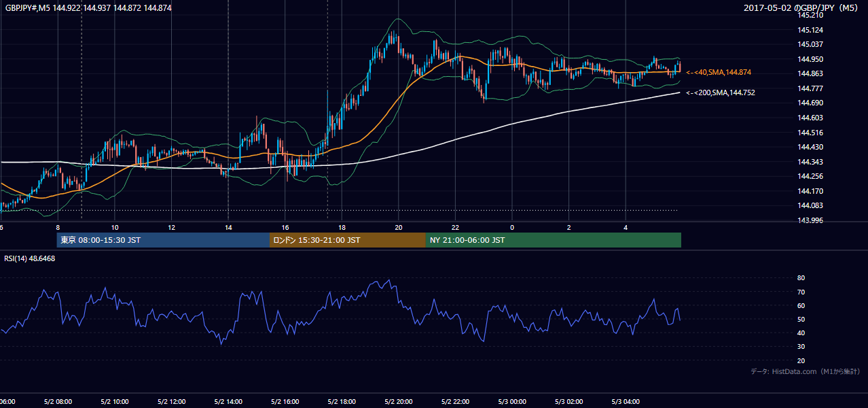Click the 5/2 12:00 time axis label

tap(171, 401)
